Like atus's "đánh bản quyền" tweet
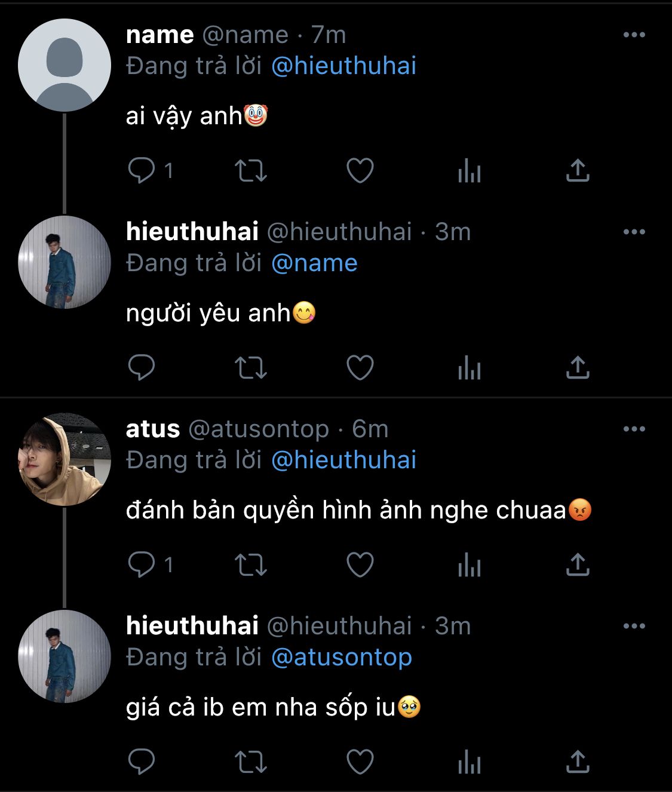 [x=360, y=564]
